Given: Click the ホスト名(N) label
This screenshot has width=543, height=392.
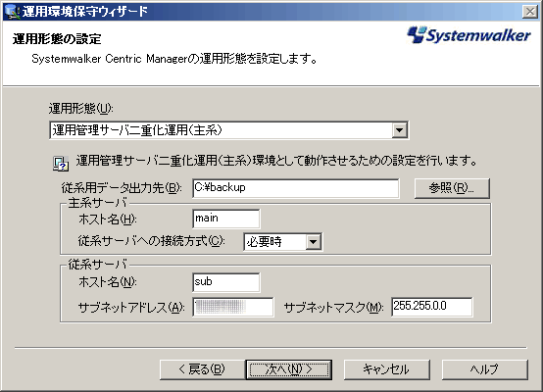Looking at the screenshot, I should click(108, 282).
